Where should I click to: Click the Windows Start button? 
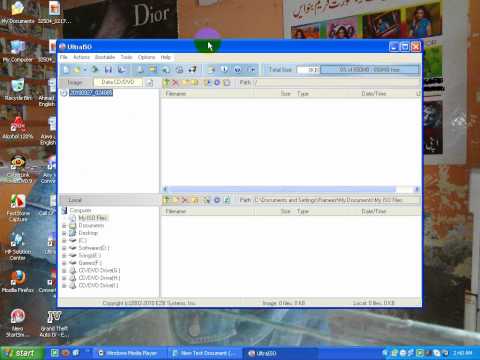[22, 353]
